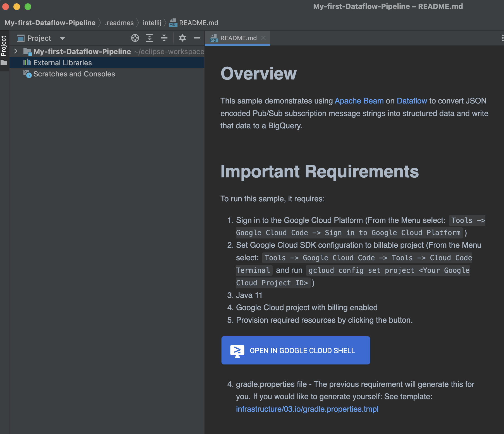Open the infrastructure/03.io/gradle.properties.tmpl link
Screen dimensions: 504x434
[307, 409]
